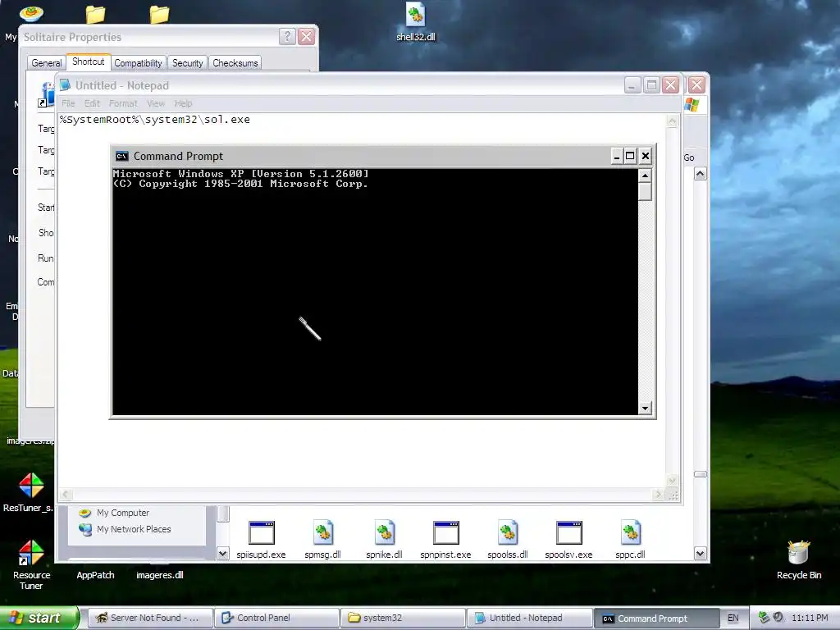This screenshot has width=840, height=630.
Task: Close the Command Prompt window
Action: (646, 156)
